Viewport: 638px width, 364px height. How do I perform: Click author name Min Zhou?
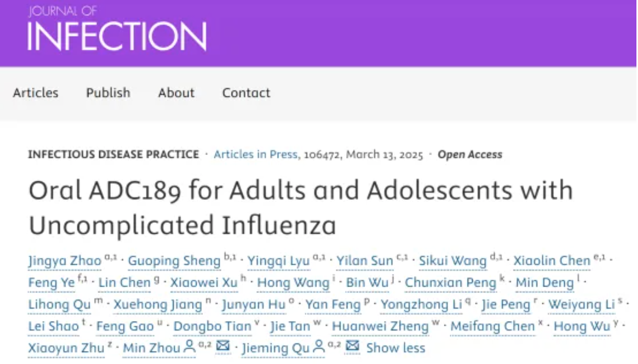(x=152, y=348)
